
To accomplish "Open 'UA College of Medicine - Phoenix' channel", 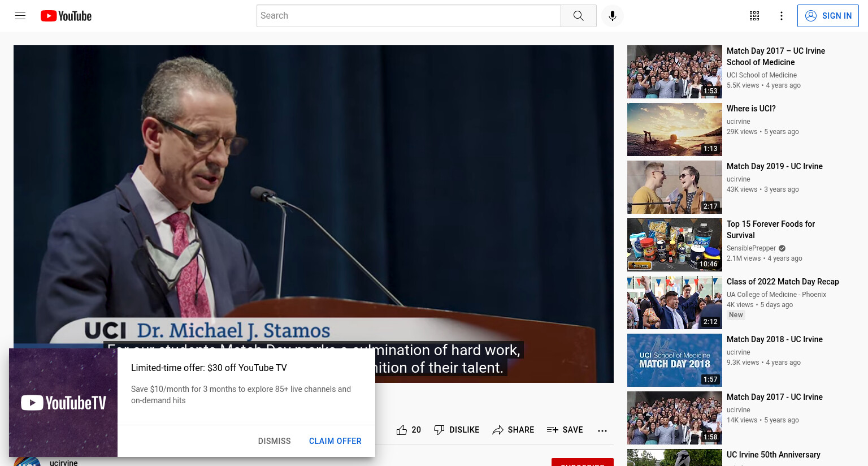I will [776, 295].
